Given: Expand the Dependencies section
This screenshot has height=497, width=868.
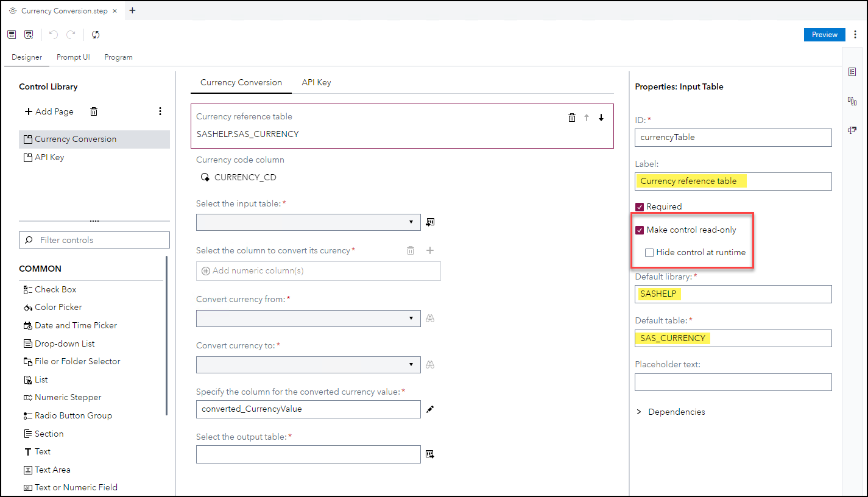Looking at the screenshot, I should click(639, 412).
